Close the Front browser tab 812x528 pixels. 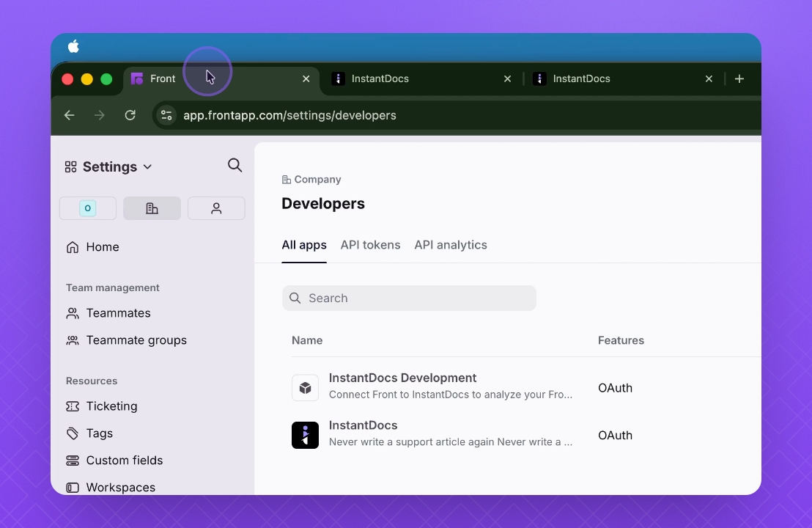pos(306,78)
